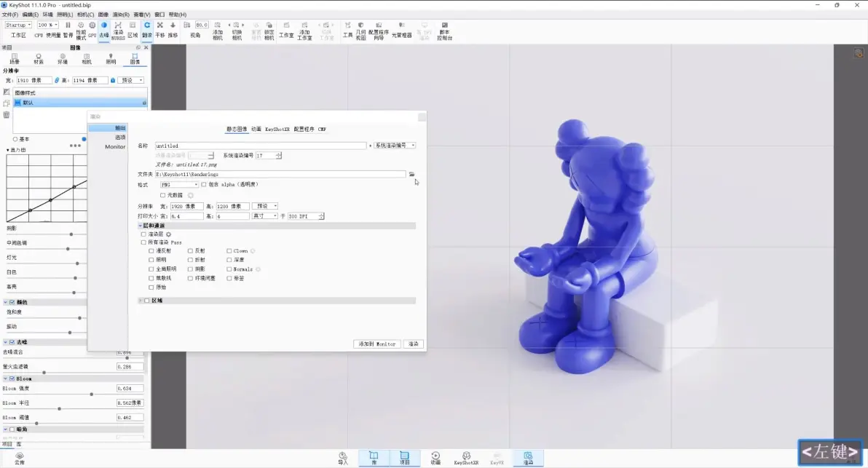Screen dimensions: 868x468
Task: Open the Startup workspace dropdown
Action: (17, 25)
